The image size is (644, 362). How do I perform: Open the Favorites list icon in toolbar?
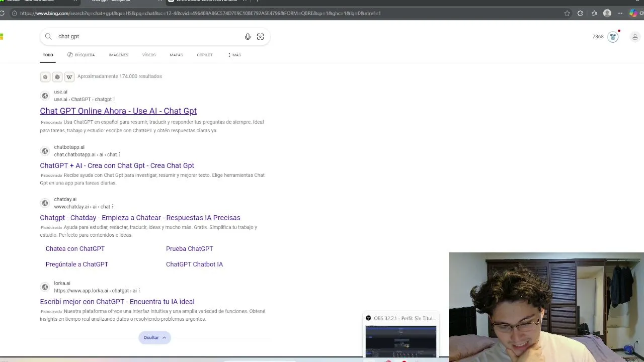click(594, 13)
